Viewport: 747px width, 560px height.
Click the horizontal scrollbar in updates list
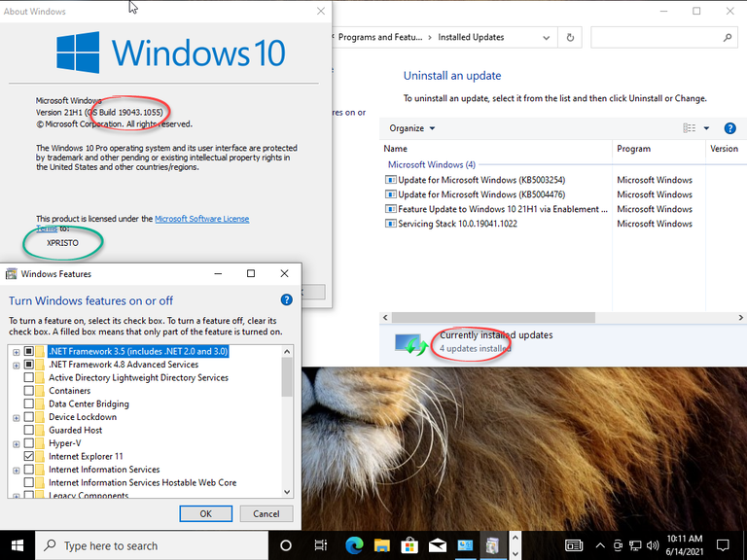tap(493, 318)
